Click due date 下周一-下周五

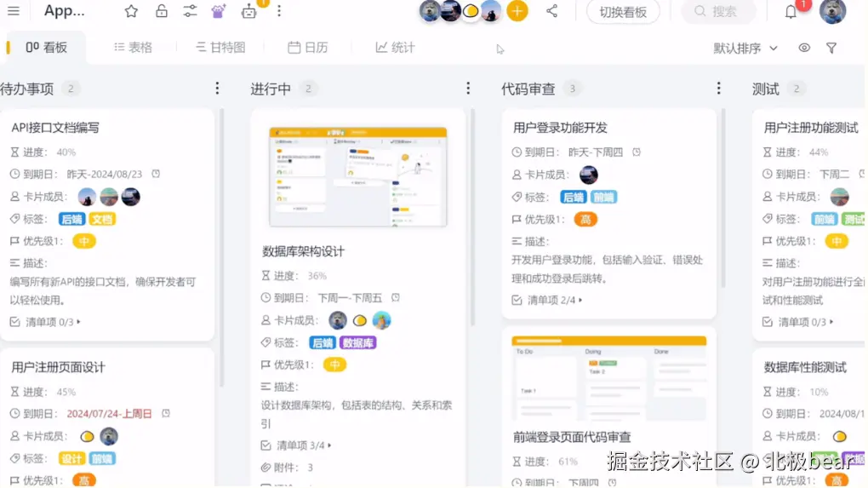coord(350,298)
